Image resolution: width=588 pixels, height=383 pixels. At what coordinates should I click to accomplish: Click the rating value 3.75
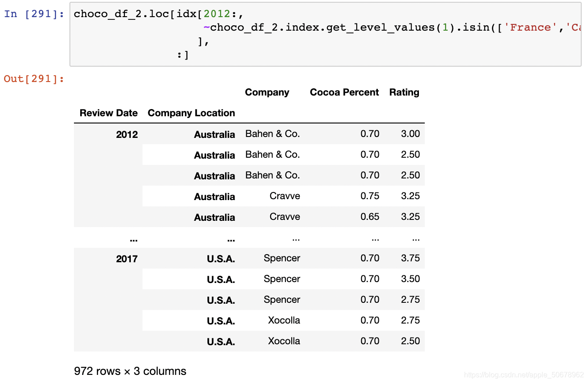click(x=410, y=258)
